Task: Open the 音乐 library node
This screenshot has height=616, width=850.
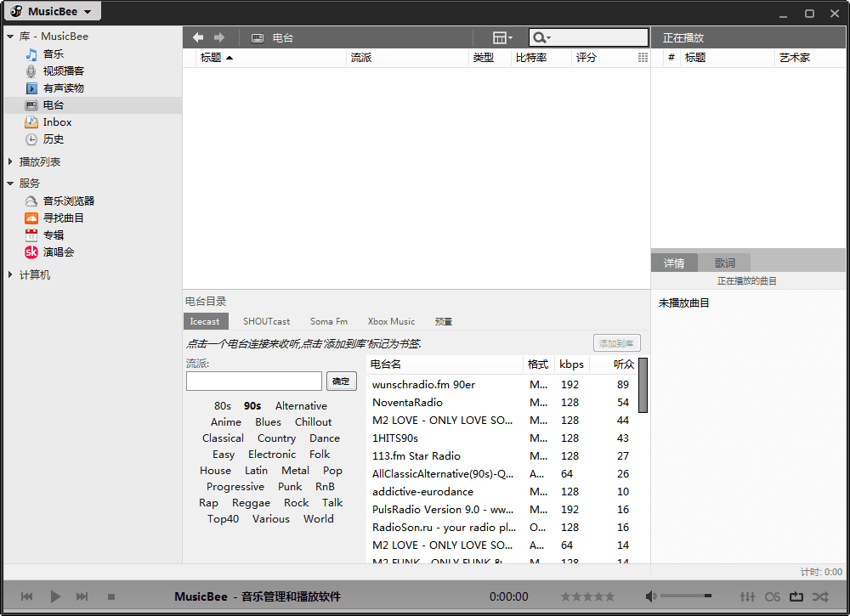Action: [x=53, y=54]
